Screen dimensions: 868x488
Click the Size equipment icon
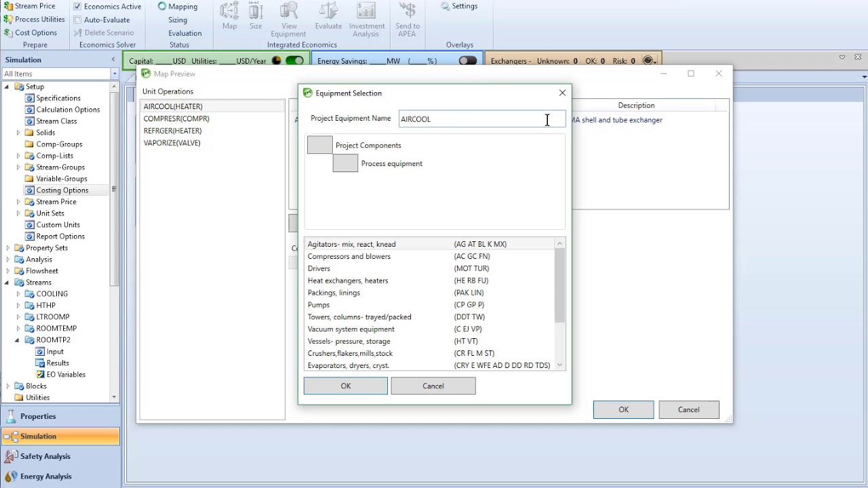point(256,16)
